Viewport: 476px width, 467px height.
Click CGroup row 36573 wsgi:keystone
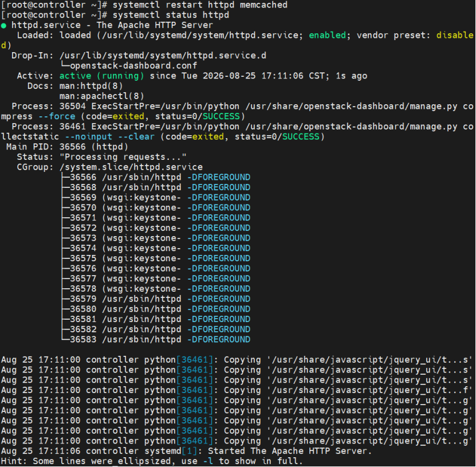(x=156, y=238)
